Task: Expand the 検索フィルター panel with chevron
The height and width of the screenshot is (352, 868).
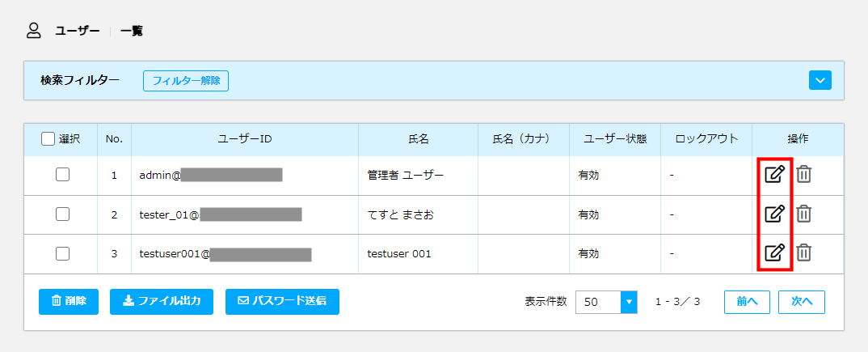Action: point(820,80)
